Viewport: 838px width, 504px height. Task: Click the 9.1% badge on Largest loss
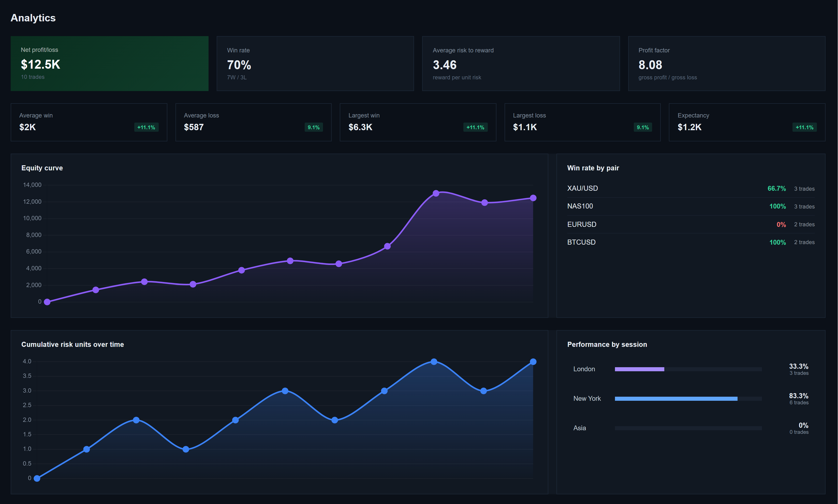point(642,127)
